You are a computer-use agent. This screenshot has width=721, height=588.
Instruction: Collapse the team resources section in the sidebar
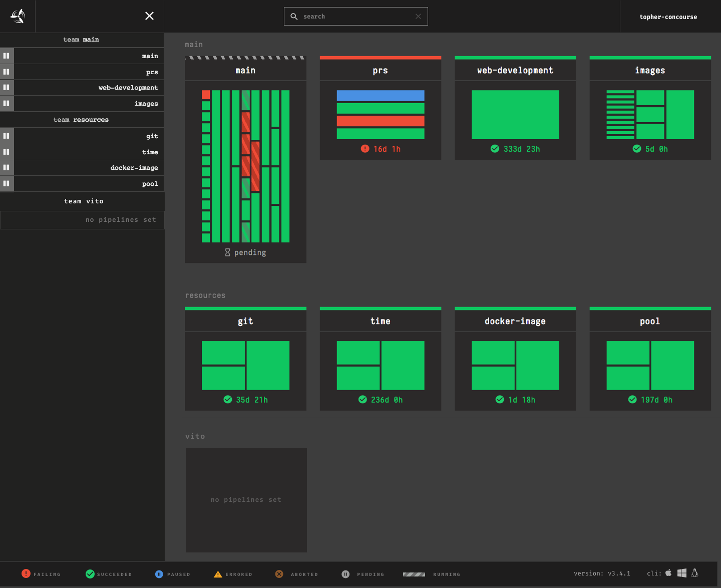click(82, 119)
